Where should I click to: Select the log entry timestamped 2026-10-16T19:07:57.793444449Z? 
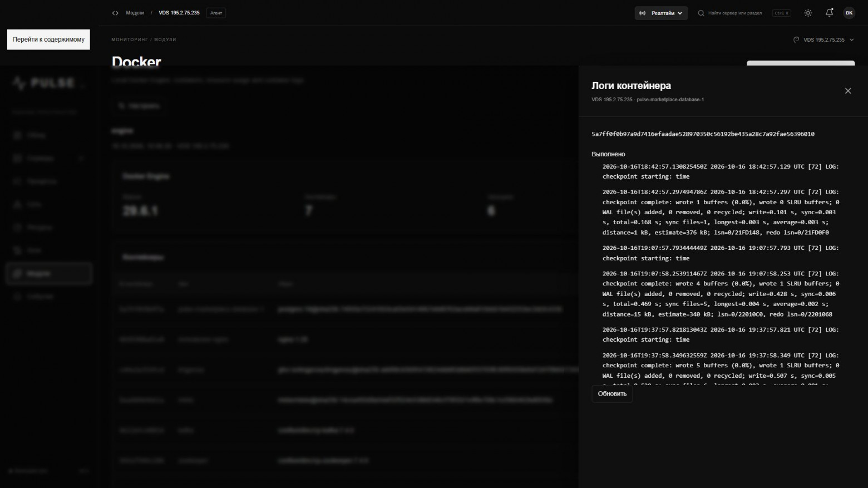pyautogui.click(x=721, y=253)
